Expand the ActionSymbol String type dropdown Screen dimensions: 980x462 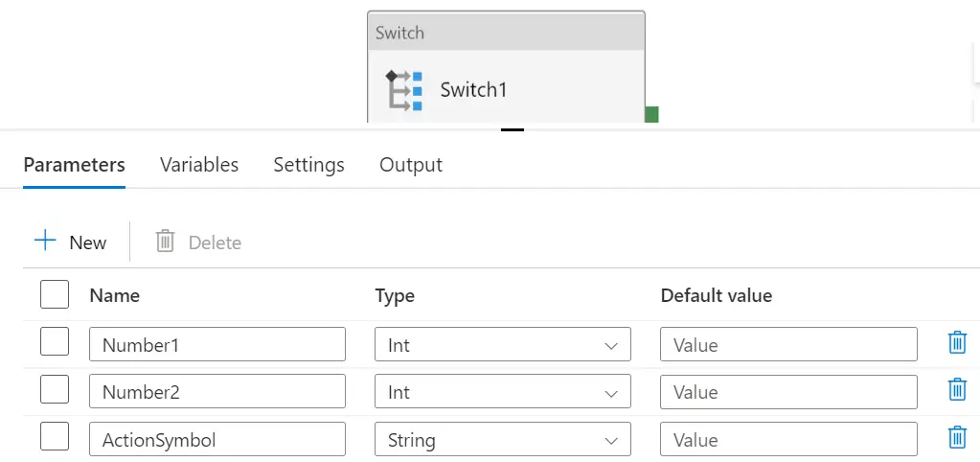(x=503, y=439)
